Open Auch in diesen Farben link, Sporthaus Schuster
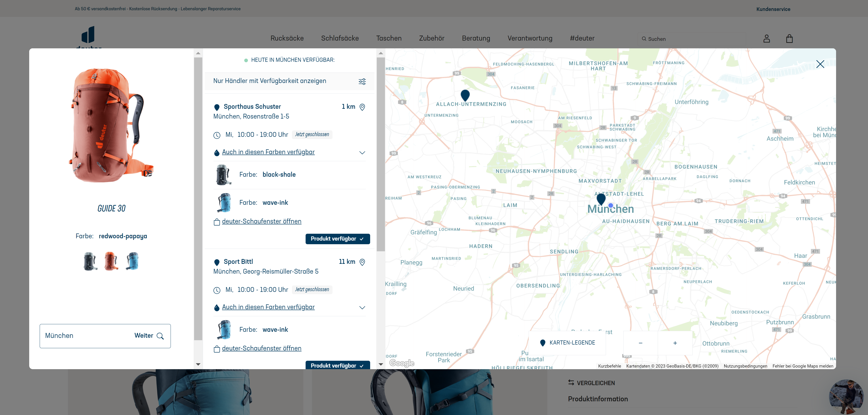The height and width of the screenshot is (415, 868). coord(268,152)
